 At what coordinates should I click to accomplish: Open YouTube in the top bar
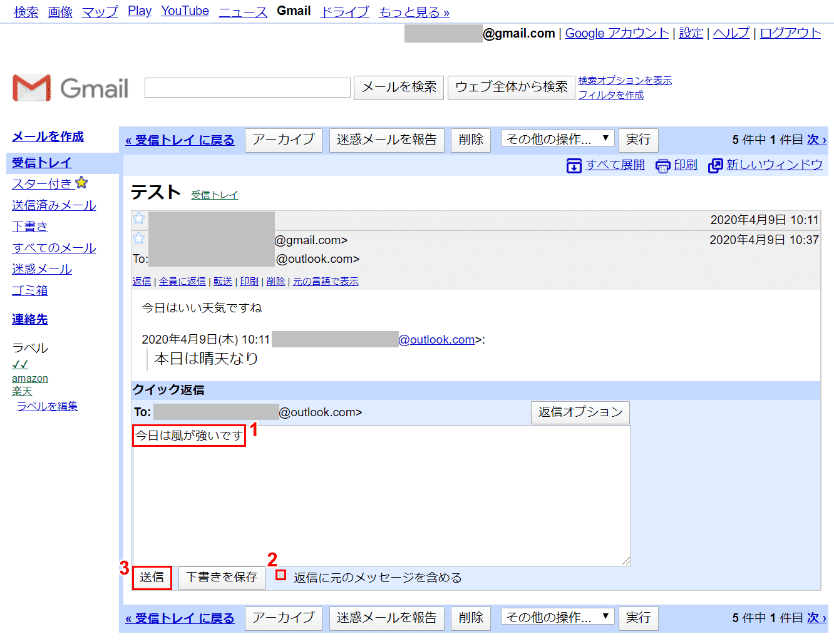185,11
